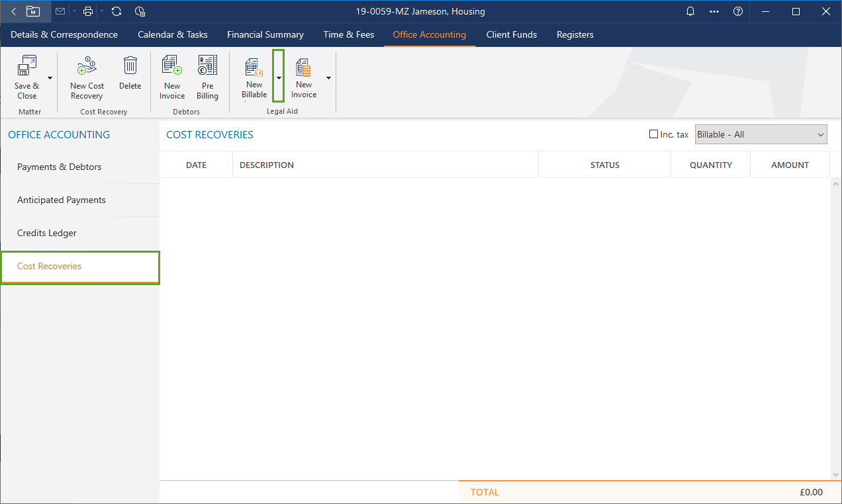Viewport: 842px width, 504px height.
Task: Click the refresh icon in title bar
Action: point(117,11)
